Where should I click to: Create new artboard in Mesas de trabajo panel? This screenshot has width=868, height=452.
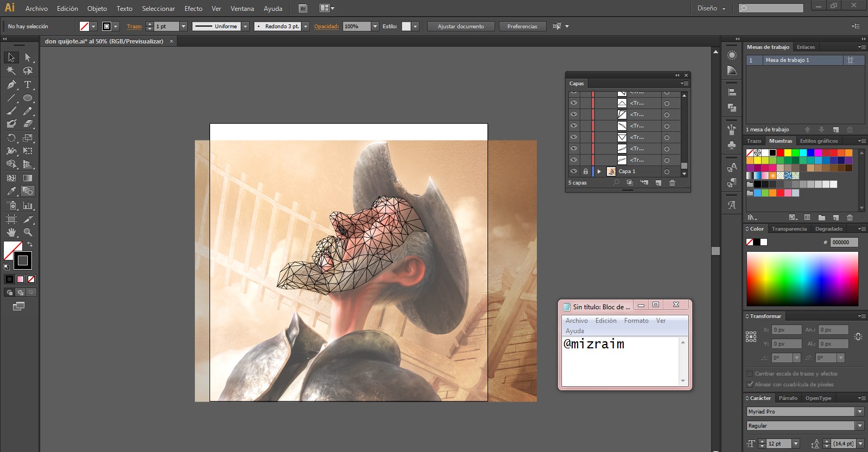pyautogui.click(x=836, y=130)
